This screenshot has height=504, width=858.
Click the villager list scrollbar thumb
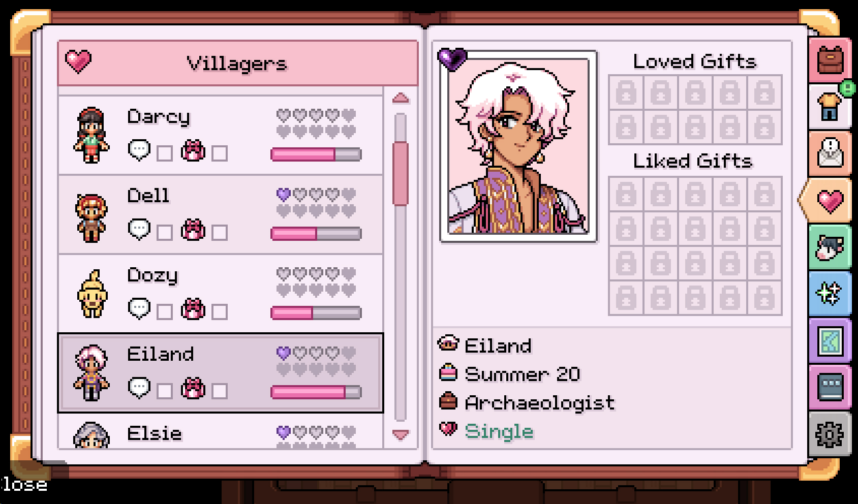[x=401, y=174]
